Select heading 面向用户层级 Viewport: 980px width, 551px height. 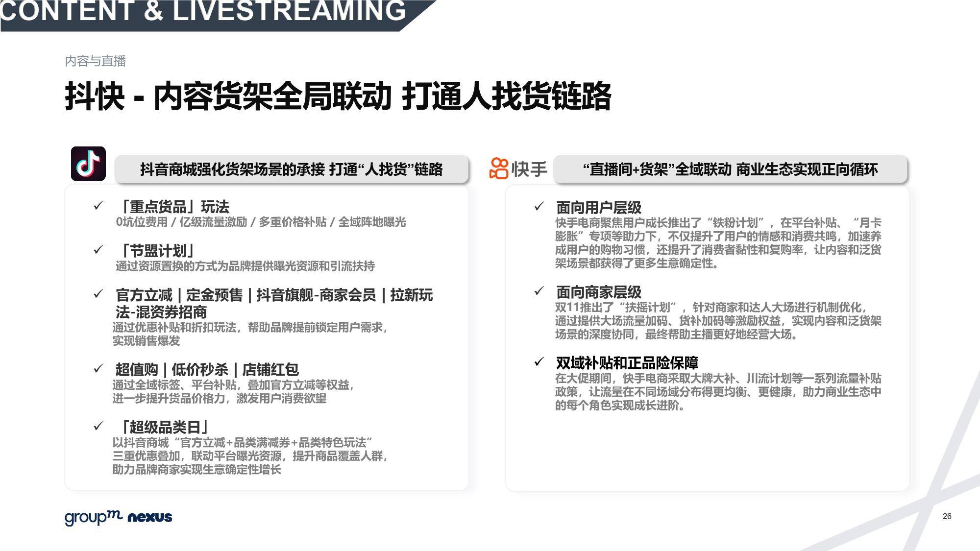pos(599,208)
